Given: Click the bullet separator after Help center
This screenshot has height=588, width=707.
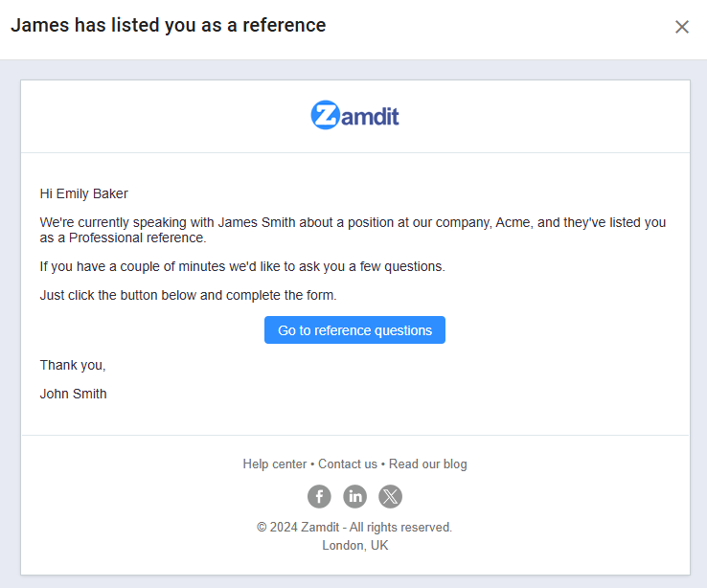Looking at the screenshot, I should point(312,464).
